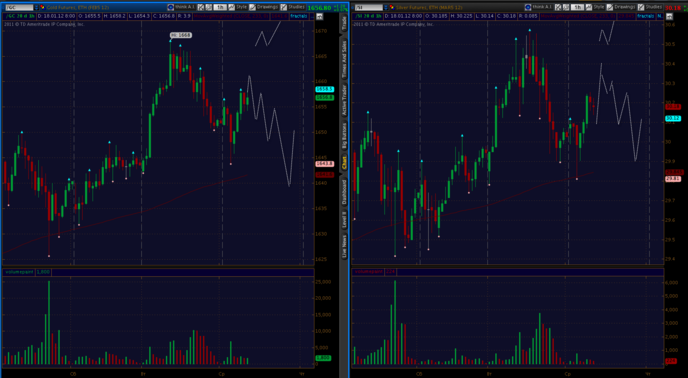Open the Style menu on the gold chart
Image resolution: width=688 pixels, height=378 pixels.
[x=241, y=7]
